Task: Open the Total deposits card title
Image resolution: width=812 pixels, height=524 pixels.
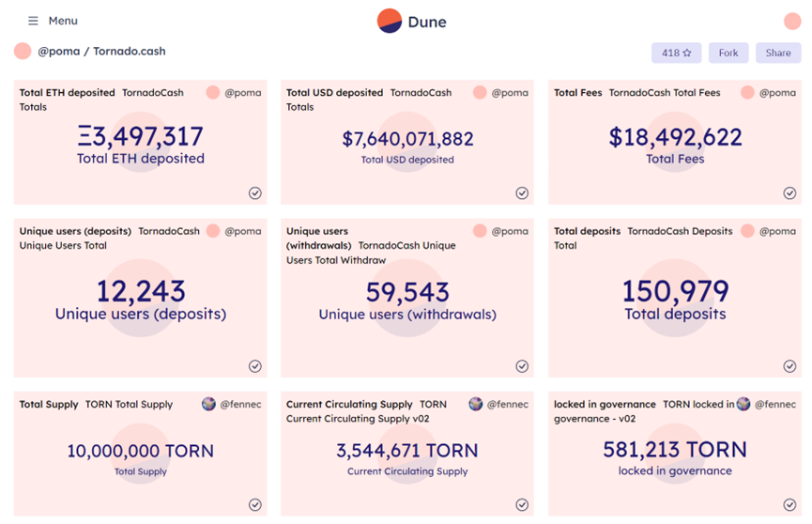Action: pos(588,231)
